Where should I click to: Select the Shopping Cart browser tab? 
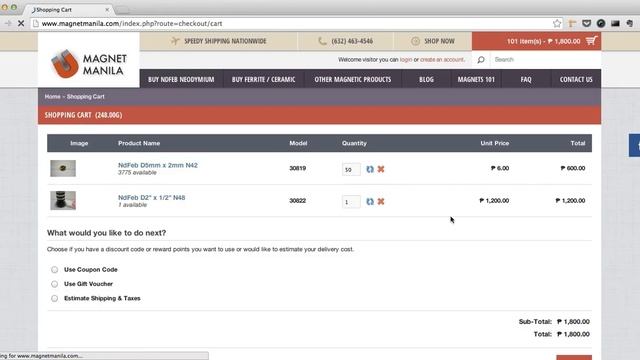coord(69,9)
